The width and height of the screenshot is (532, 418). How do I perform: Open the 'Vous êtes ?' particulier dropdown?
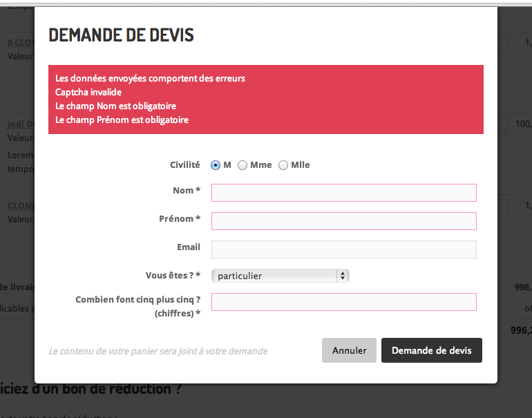click(280, 276)
